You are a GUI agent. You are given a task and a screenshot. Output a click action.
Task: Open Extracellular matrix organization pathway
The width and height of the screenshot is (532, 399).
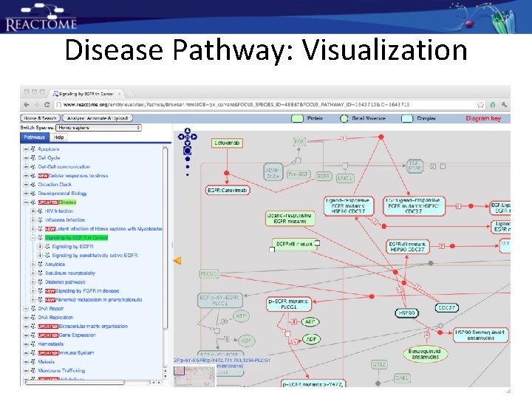click(93, 326)
